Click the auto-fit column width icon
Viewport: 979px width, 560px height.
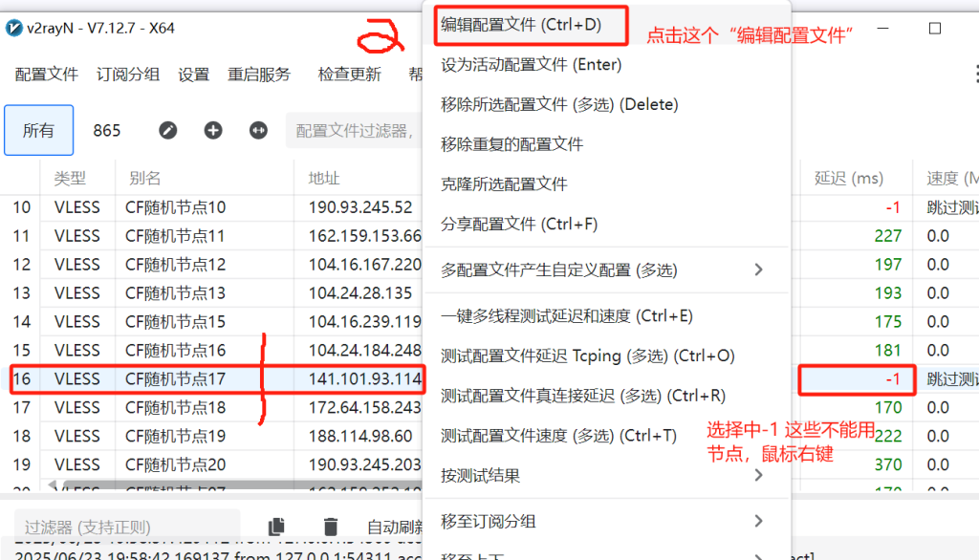pos(258,131)
